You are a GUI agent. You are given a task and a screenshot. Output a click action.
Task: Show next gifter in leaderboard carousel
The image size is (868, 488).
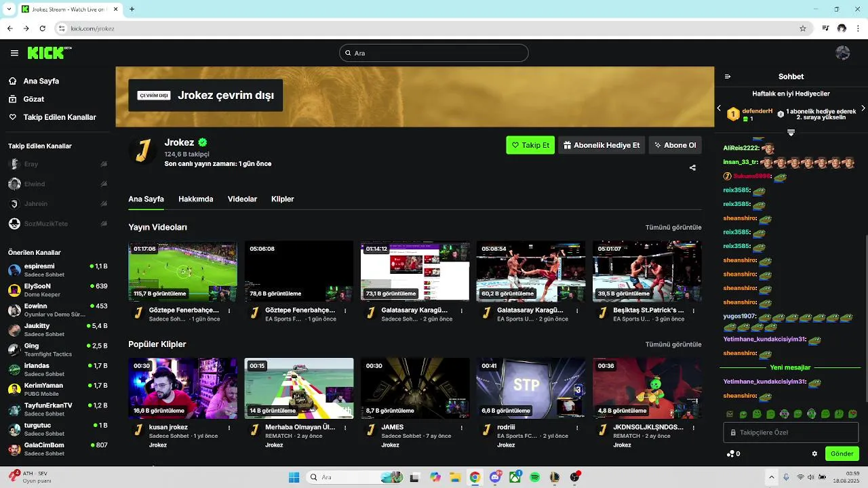click(863, 108)
